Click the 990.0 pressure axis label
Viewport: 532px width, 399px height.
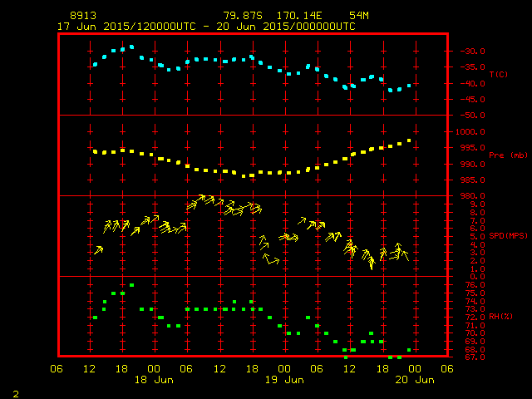pyautogui.click(x=472, y=165)
